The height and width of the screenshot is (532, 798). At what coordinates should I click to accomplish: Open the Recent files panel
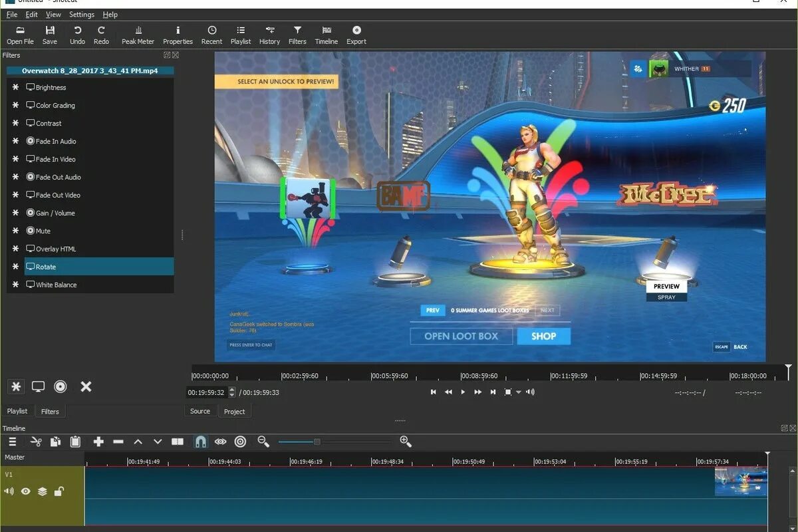[x=211, y=35]
